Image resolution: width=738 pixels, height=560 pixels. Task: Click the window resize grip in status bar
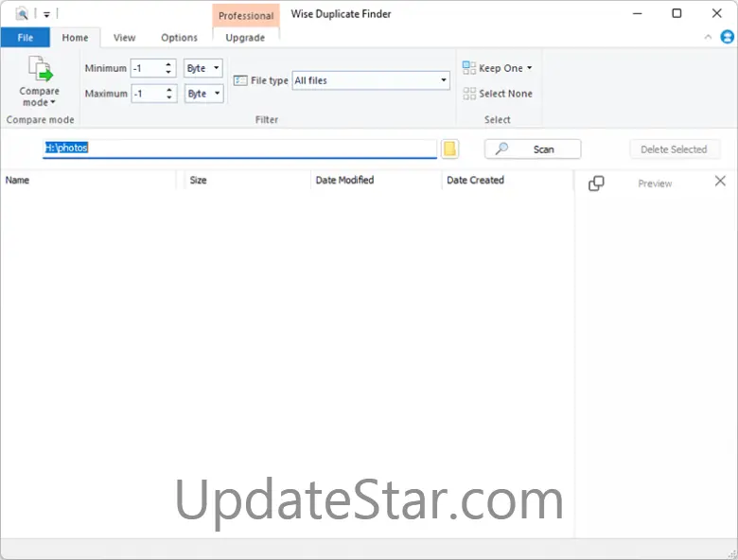[x=731, y=553]
